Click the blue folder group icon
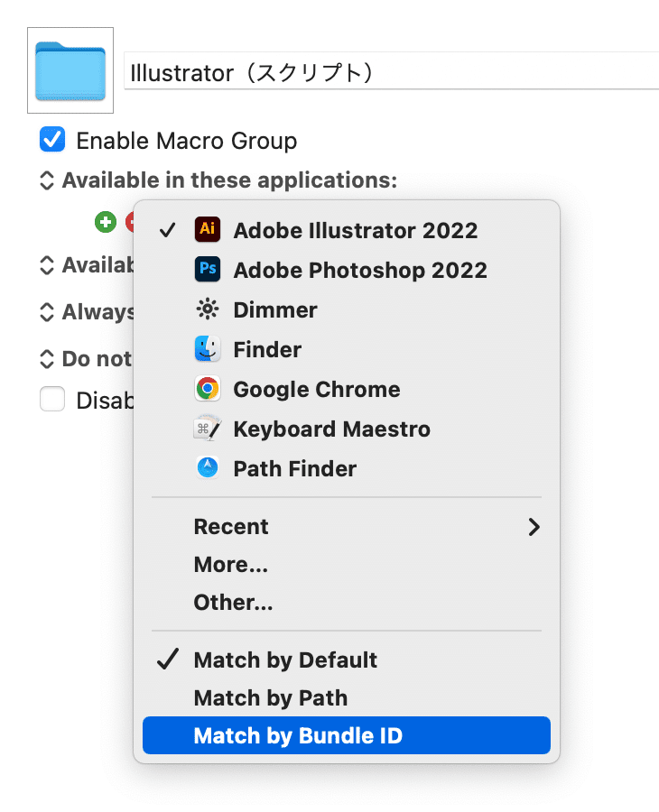Image resolution: width=659 pixels, height=812 pixels. coord(70,70)
